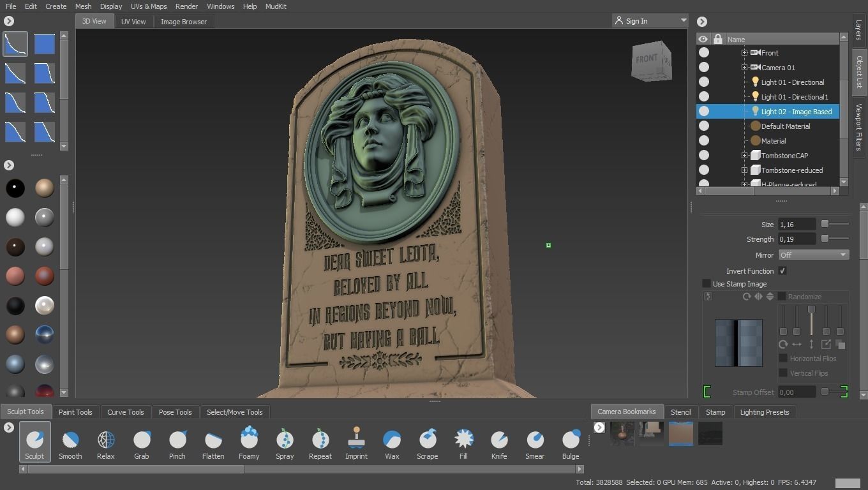The width and height of the screenshot is (868, 490).
Task: Select the Foamy tool
Action: click(249, 442)
